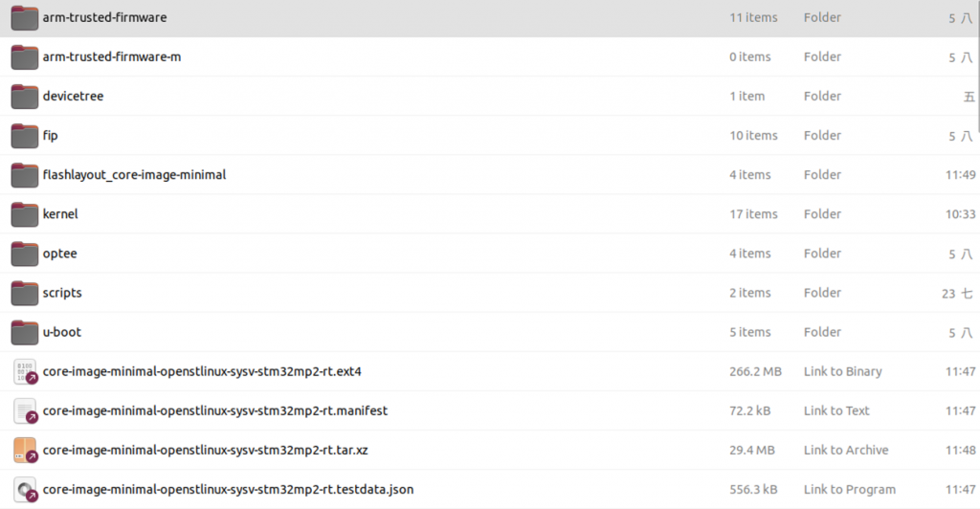Click the devicetree folder icon
980x509 pixels.
coord(24,97)
